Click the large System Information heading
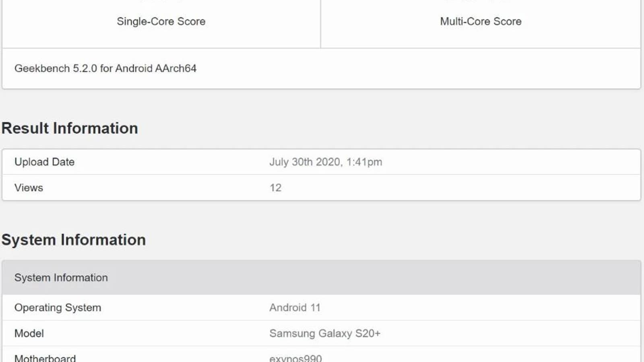Viewport: 644px width, 362px height. (x=74, y=240)
